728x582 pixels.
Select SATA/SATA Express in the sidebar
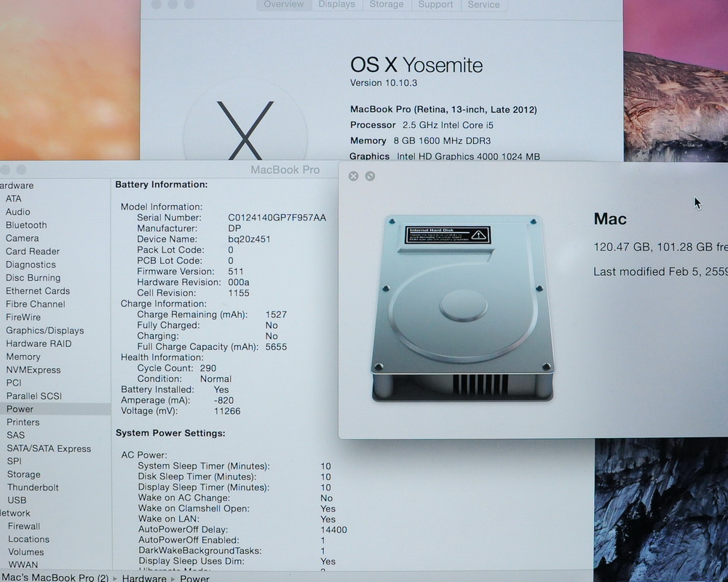pyautogui.click(x=49, y=449)
